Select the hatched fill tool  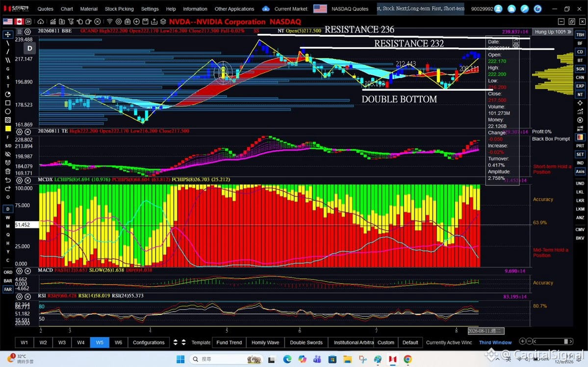(x=7, y=120)
